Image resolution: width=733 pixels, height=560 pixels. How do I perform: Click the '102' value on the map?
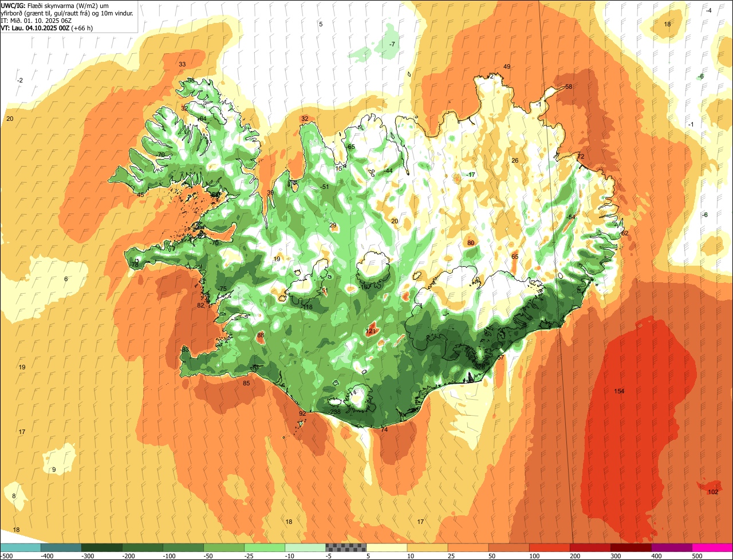click(x=713, y=492)
